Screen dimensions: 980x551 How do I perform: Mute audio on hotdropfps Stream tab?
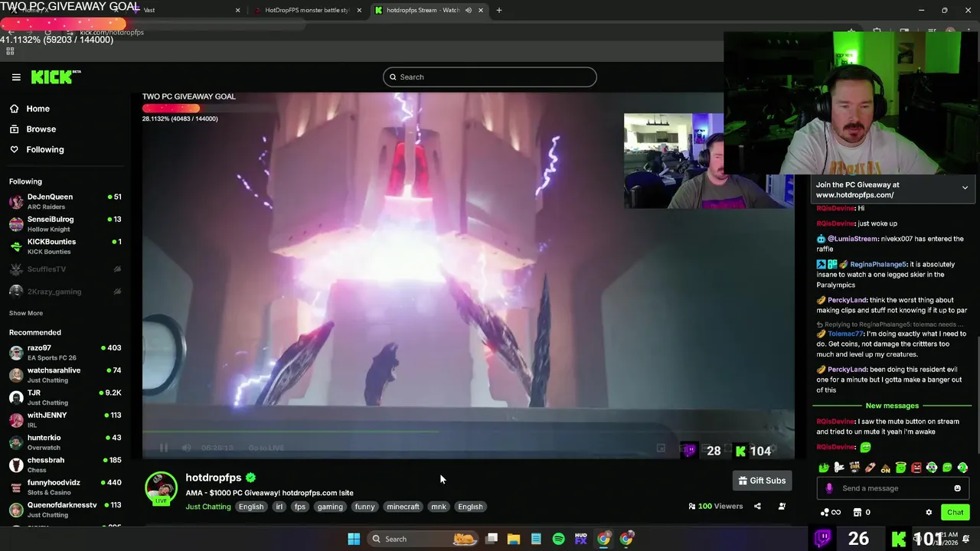tap(468, 10)
